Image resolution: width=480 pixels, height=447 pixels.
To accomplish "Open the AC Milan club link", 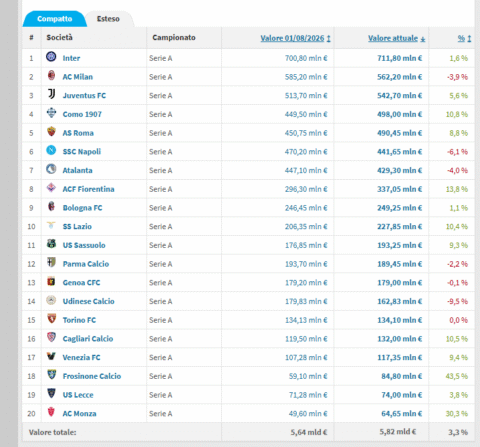I will point(78,77).
